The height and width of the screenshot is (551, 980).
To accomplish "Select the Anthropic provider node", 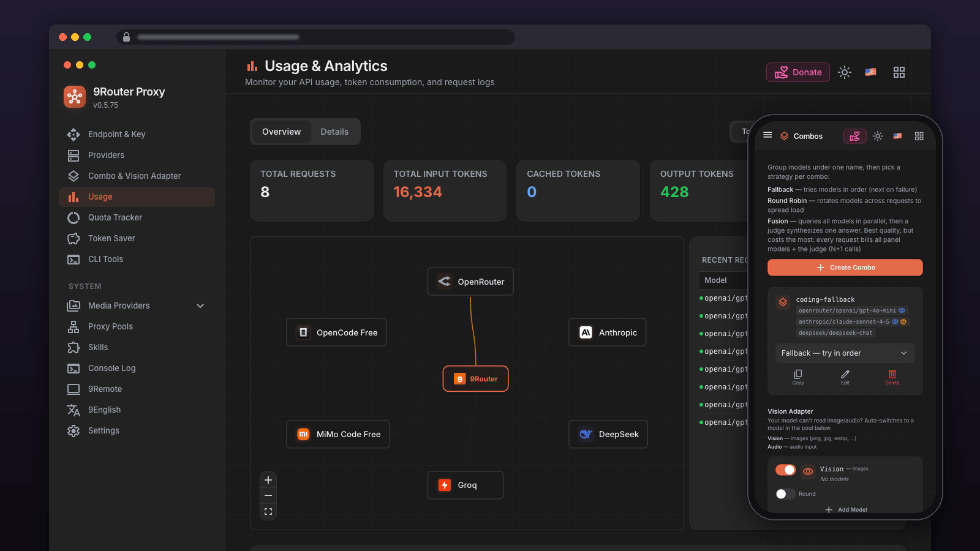I will [608, 332].
